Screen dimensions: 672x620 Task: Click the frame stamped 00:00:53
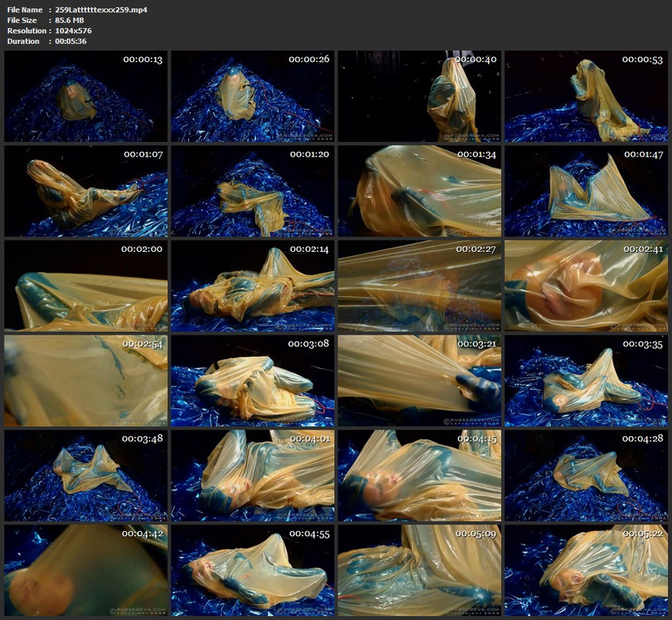point(586,96)
